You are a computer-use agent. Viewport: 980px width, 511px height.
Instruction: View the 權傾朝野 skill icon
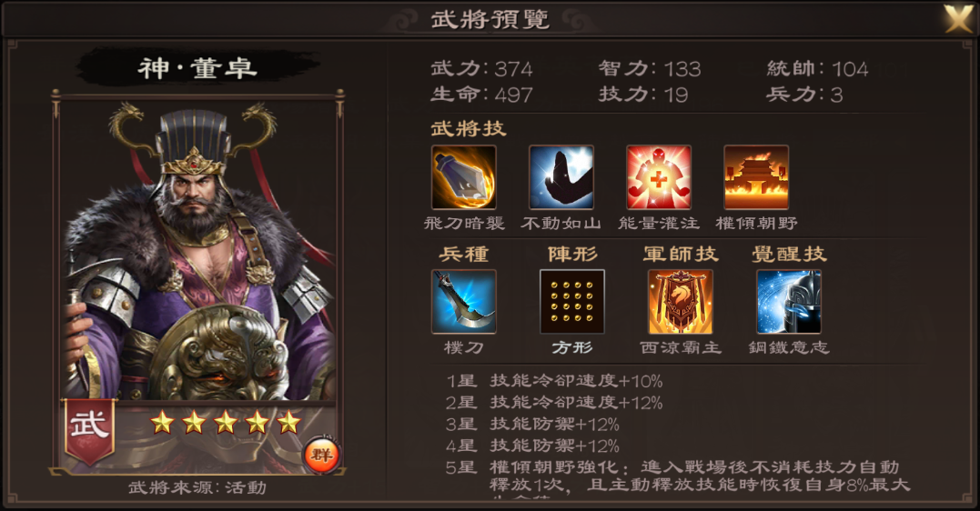[756, 177]
